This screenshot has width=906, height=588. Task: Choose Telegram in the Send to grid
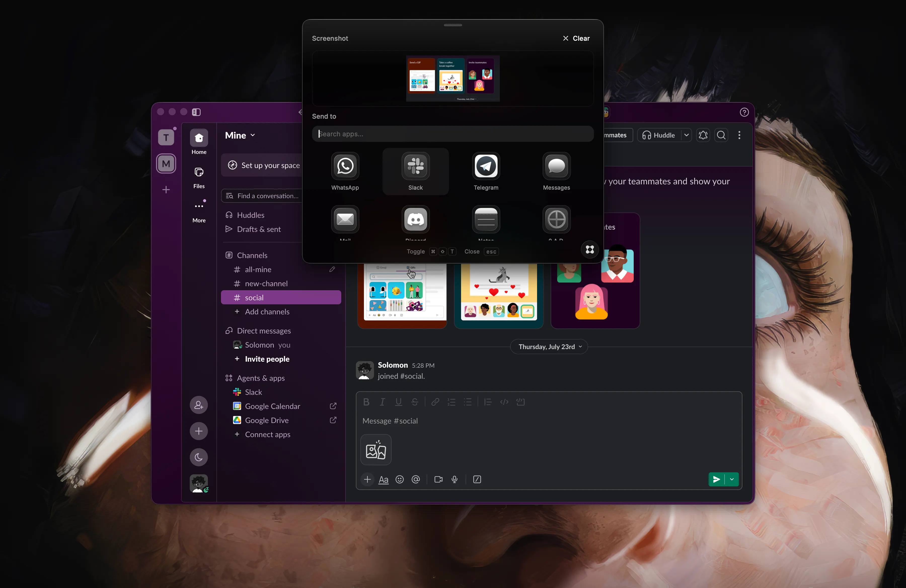[486, 171]
